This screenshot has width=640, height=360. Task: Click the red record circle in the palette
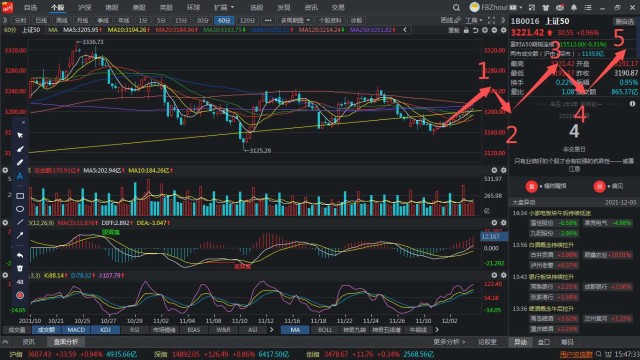[20, 295]
